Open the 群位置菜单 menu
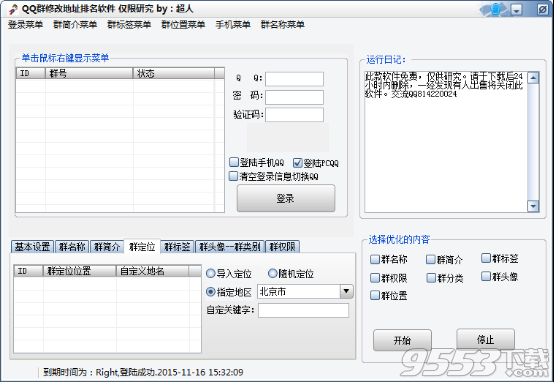This screenshot has height=382, width=554. (183, 25)
